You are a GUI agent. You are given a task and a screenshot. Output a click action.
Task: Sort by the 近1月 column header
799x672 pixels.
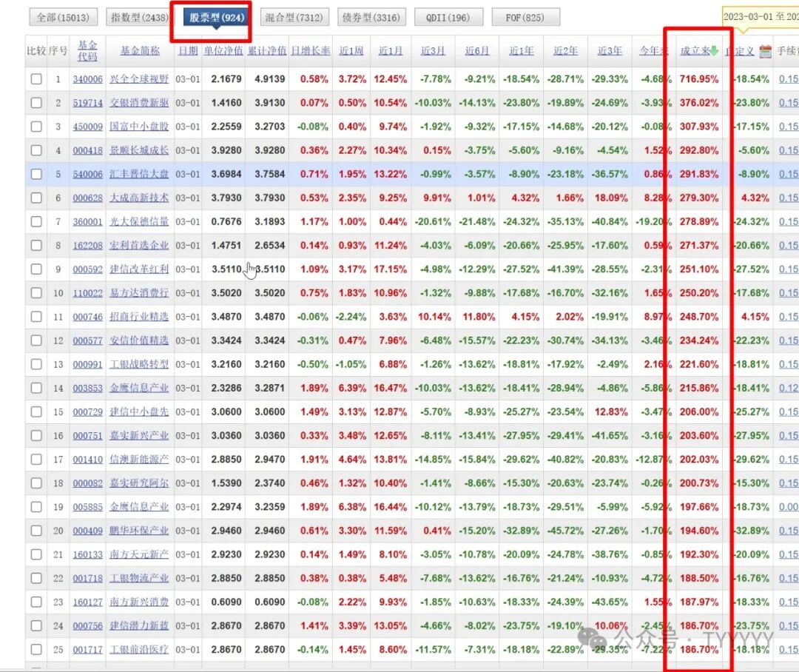[391, 51]
